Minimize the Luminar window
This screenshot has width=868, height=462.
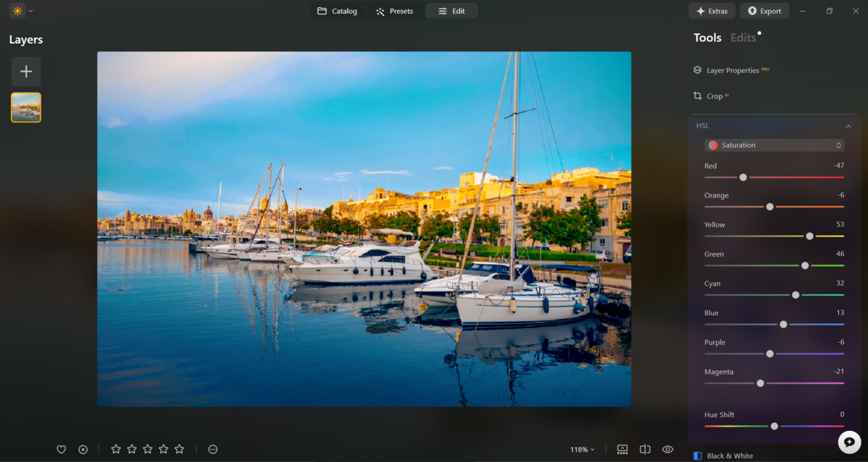803,11
